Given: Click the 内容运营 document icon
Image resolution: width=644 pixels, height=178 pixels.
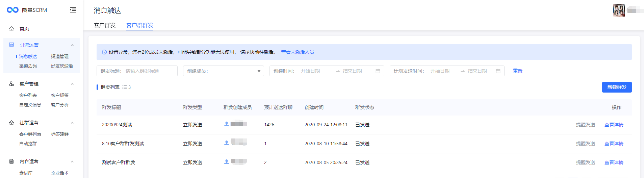Looking at the screenshot, I should click(x=11, y=161).
